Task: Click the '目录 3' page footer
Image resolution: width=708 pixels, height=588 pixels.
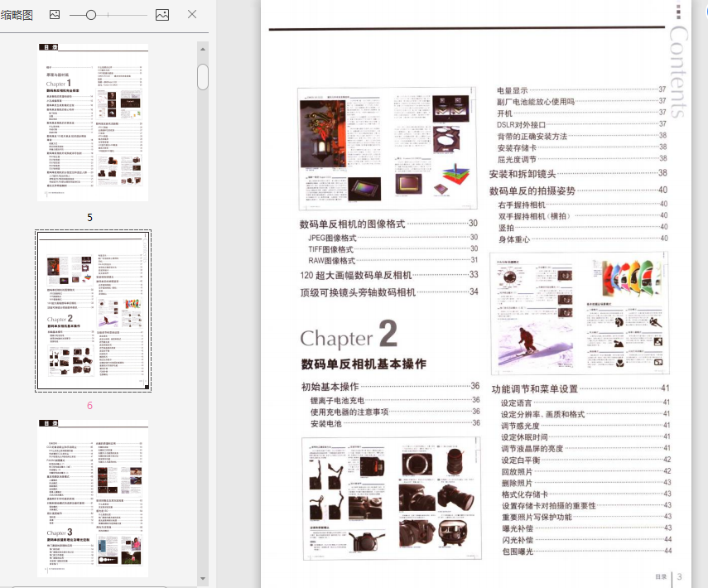Action: 669,576
